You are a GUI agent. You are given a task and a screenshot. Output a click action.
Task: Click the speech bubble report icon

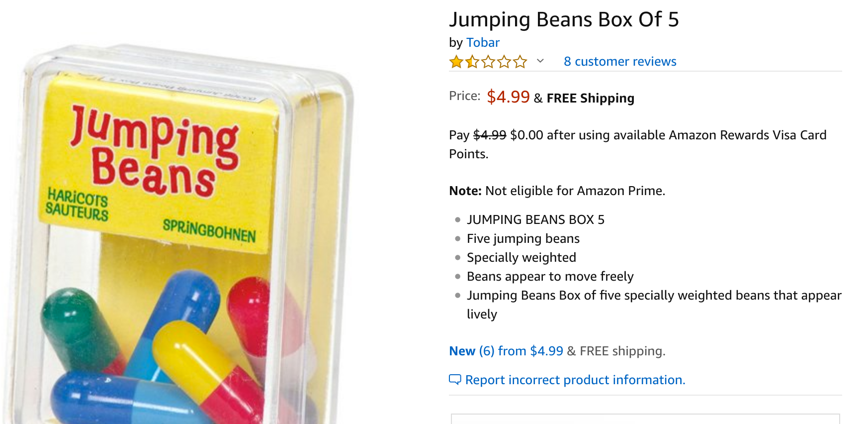click(x=455, y=380)
